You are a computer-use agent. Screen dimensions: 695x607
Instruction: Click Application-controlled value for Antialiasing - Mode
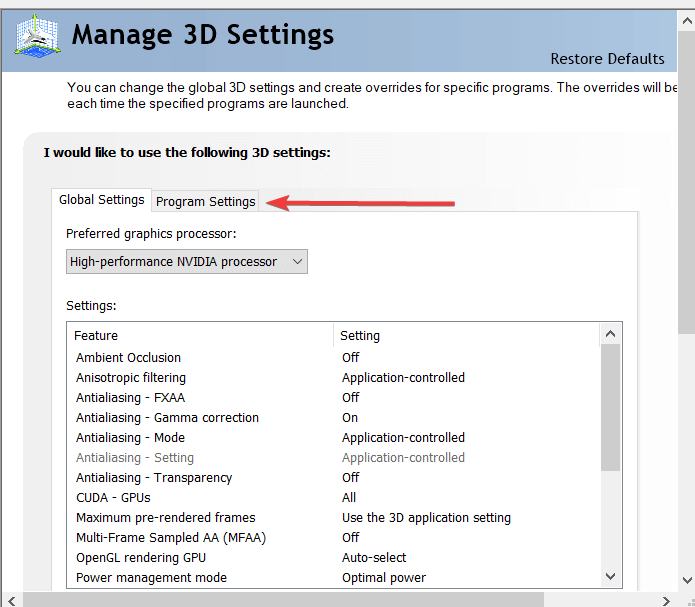(x=403, y=437)
